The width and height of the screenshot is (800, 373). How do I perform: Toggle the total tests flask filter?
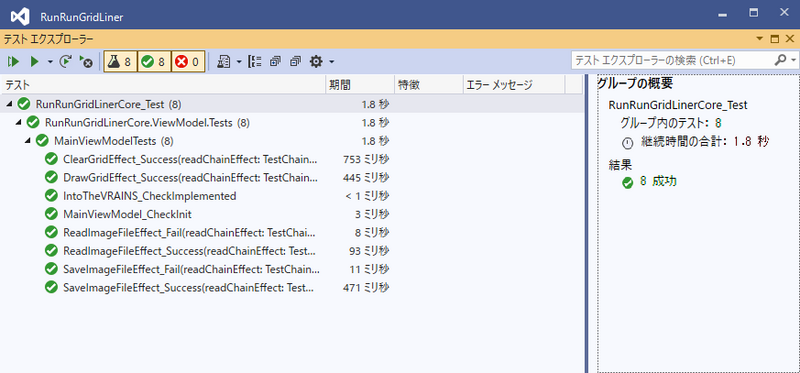[x=120, y=62]
